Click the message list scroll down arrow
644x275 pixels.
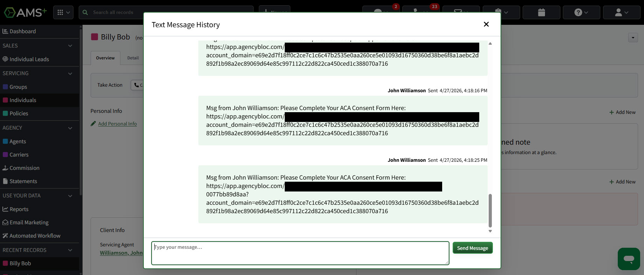(490, 231)
